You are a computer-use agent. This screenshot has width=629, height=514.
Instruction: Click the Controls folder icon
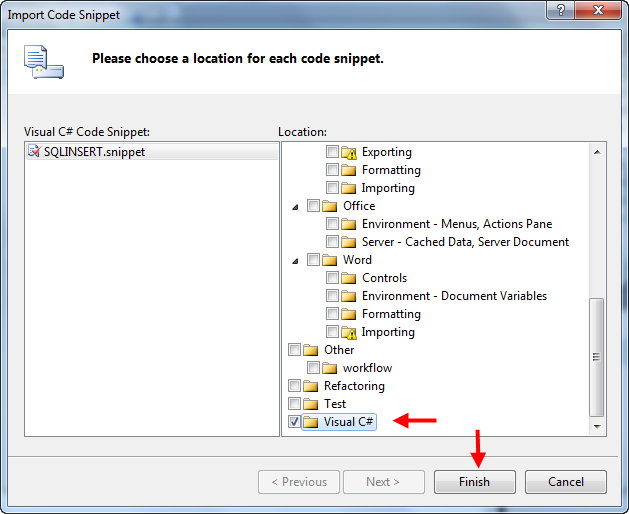point(349,278)
